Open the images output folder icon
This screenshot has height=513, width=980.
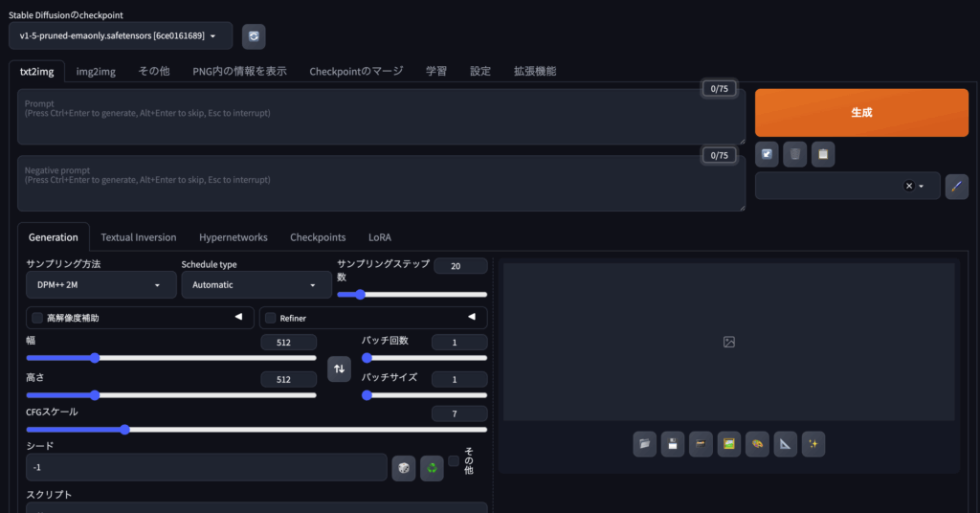tap(645, 444)
